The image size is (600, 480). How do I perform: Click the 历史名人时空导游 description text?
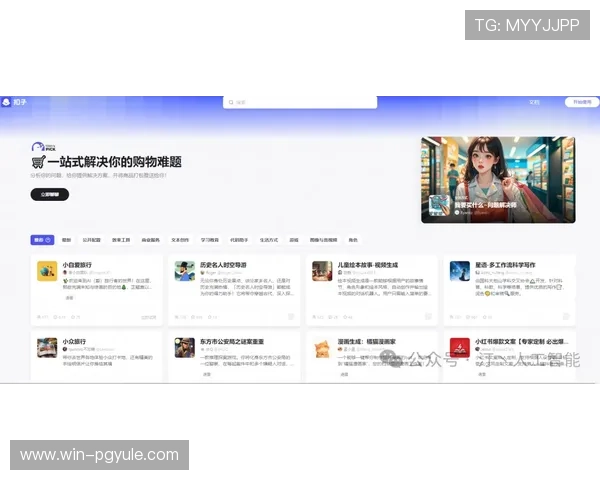click(x=247, y=287)
